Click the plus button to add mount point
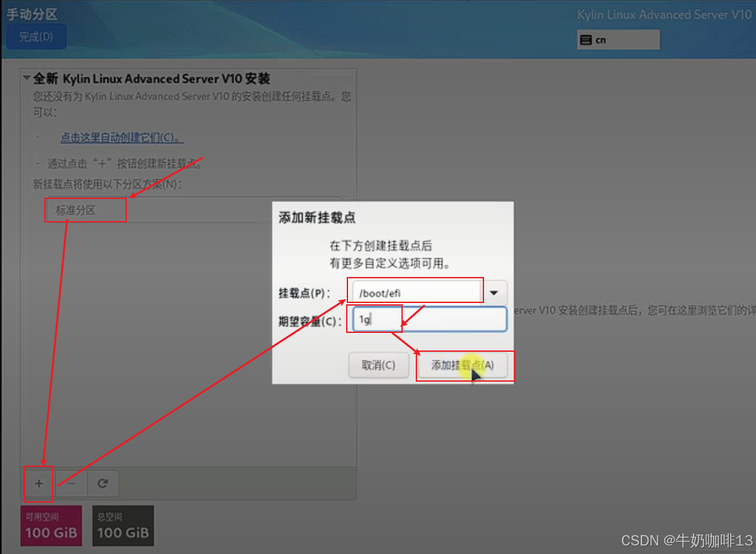Screen dimensions: 756x554 pos(39,483)
